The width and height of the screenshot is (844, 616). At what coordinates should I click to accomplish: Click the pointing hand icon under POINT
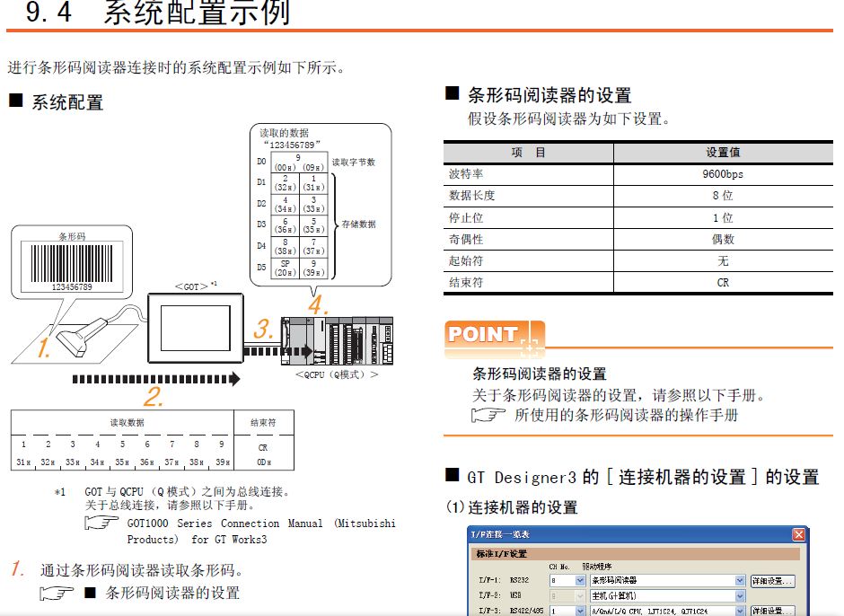click(487, 416)
